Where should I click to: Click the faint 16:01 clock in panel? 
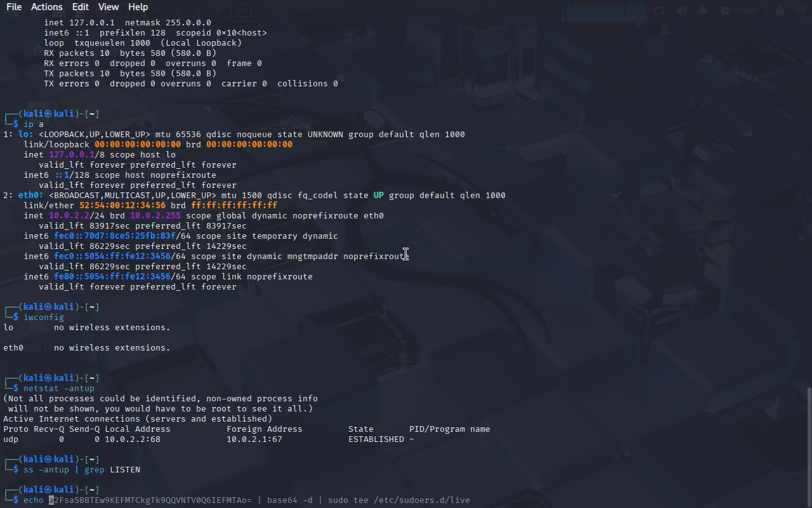pyautogui.click(x=748, y=11)
